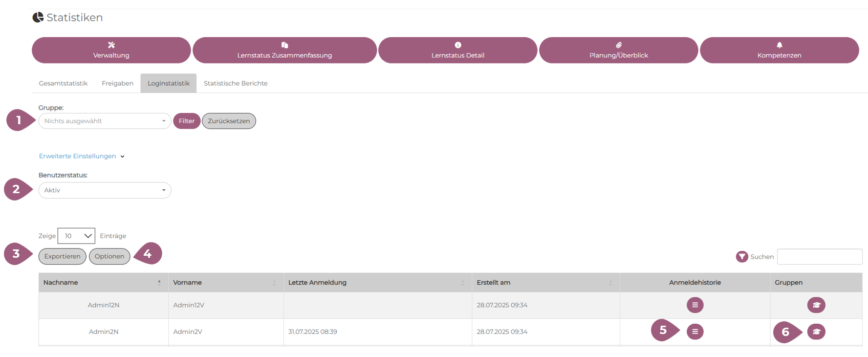Open Planung/Überblick section
The image size is (868, 357).
[618, 50]
